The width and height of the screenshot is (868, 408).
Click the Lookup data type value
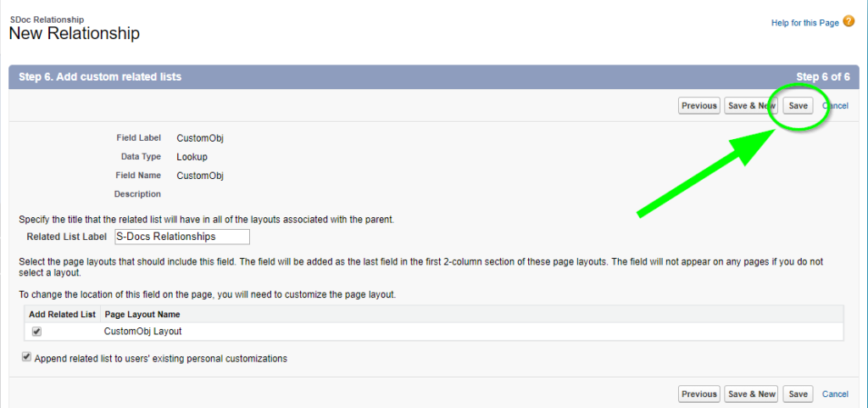(x=192, y=157)
